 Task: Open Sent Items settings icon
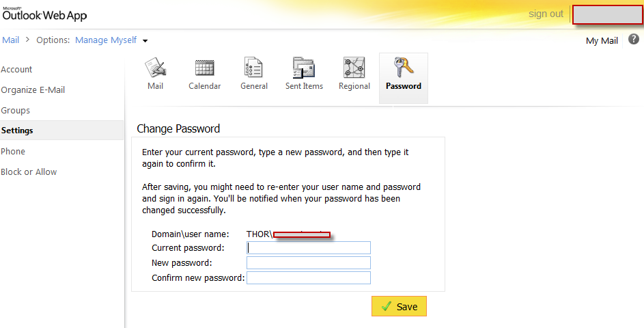click(x=304, y=68)
